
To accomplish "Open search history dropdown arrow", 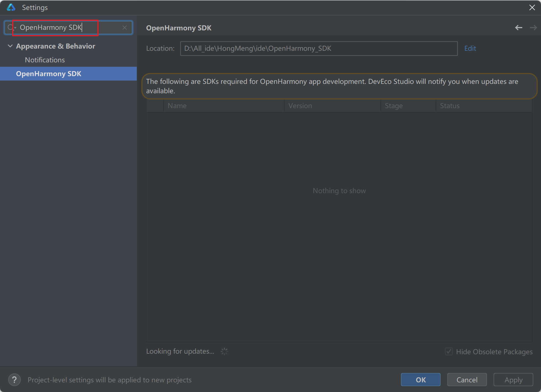I will 15,28.
